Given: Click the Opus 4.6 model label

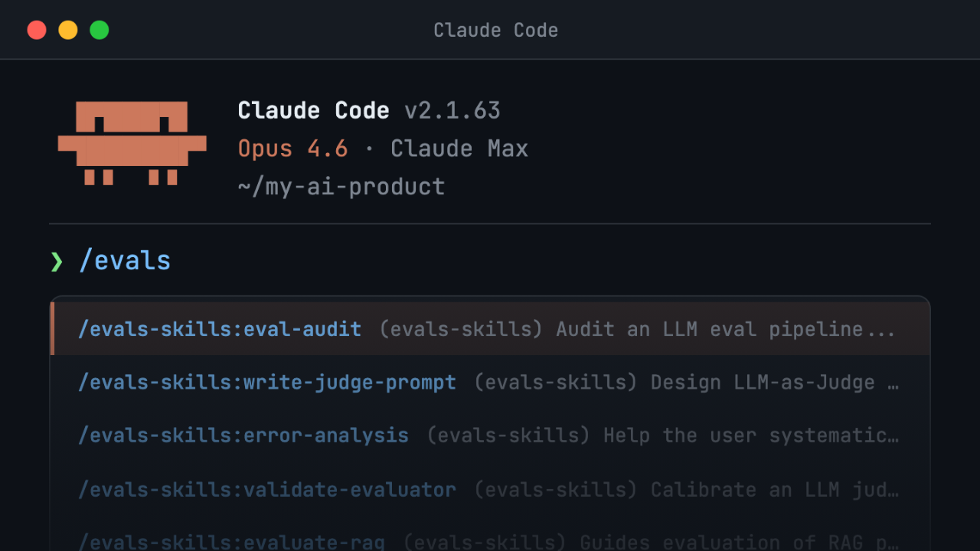Looking at the screenshot, I should point(293,148).
